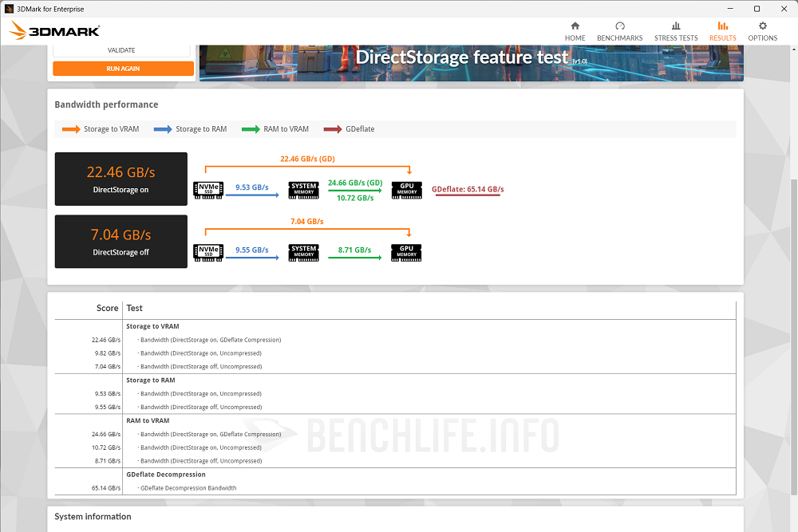The image size is (798, 532).
Task: Click the 24.66 GB/s (GD) green value
Action: coord(355,183)
